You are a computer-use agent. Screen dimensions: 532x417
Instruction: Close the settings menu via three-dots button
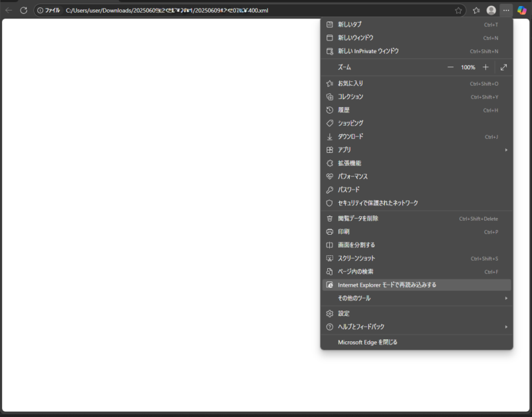point(506,11)
